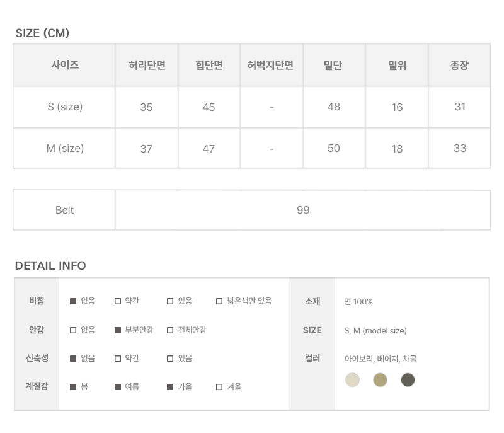The height and width of the screenshot is (433, 504).
Task: Click the ivory color swatch
Action: tap(352, 380)
